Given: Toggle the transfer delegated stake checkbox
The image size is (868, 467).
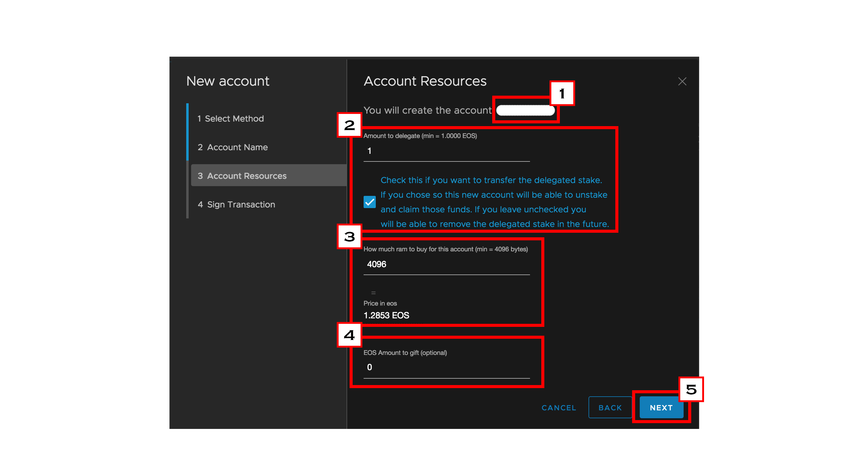Looking at the screenshot, I should coord(370,202).
